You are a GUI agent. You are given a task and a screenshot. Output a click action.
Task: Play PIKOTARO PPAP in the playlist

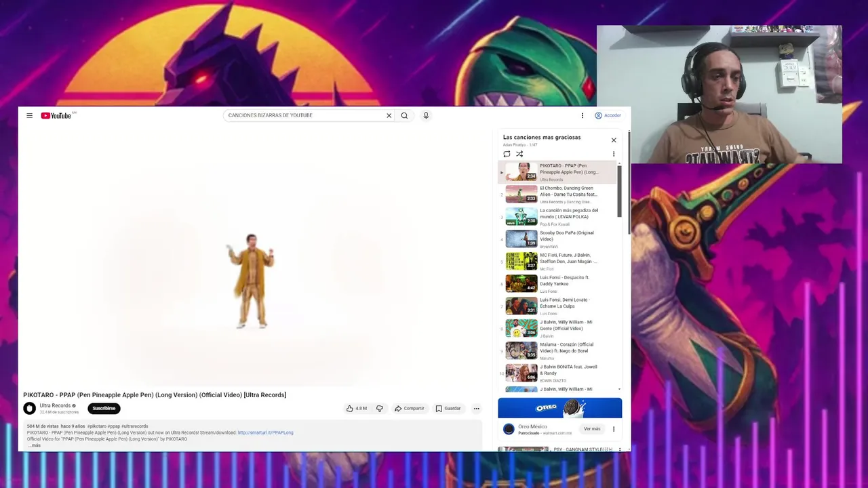[558, 172]
